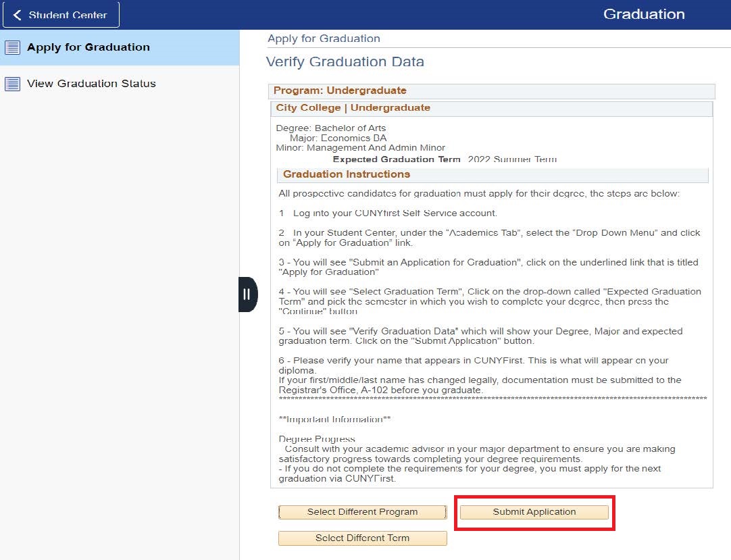Open the Apply for Graduation sidebar label
The width and height of the screenshot is (731, 560).
pos(88,47)
